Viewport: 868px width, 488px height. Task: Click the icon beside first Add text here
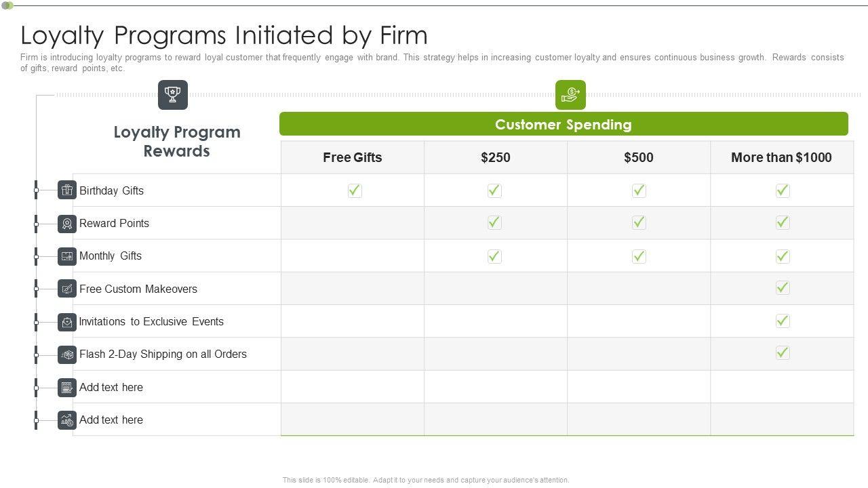(x=66, y=388)
